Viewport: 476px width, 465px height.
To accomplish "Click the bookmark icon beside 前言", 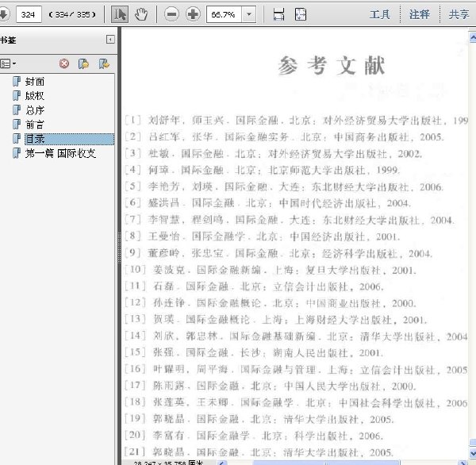I will (17, 125).
